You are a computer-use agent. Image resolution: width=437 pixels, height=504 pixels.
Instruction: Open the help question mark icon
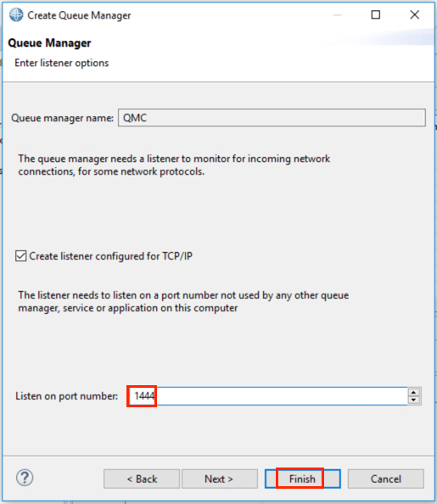click(x=25, y=478)
